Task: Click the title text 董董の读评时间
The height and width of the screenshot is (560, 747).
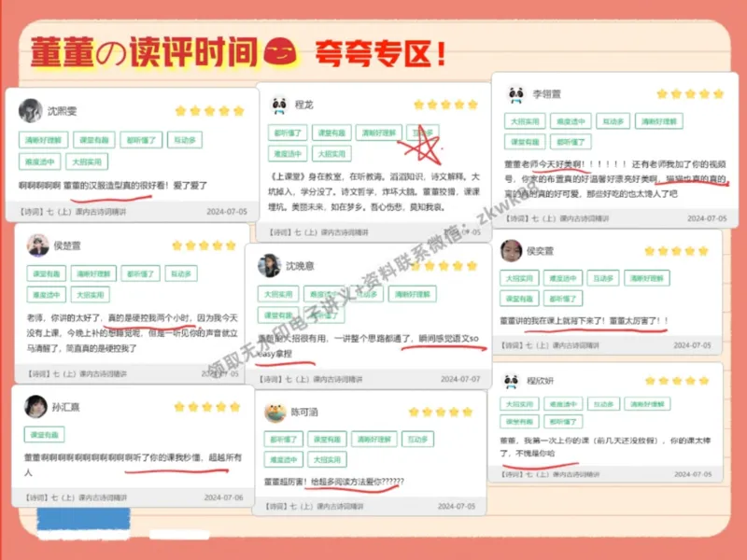Action: click(x=144, y=51)
